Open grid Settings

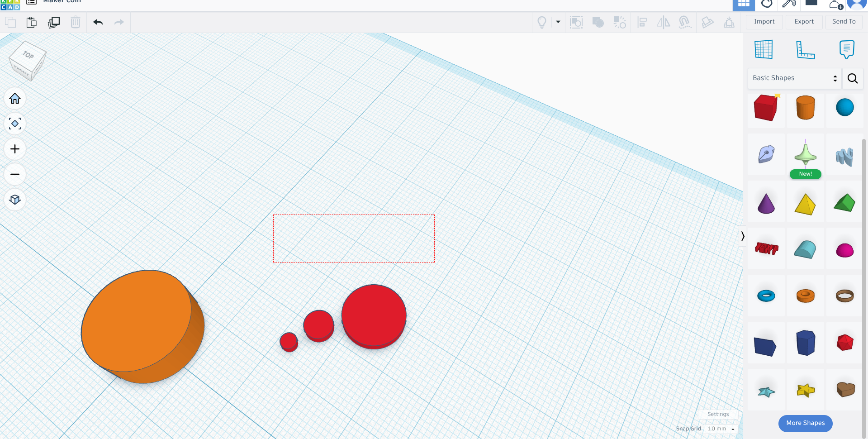(718, 414)
